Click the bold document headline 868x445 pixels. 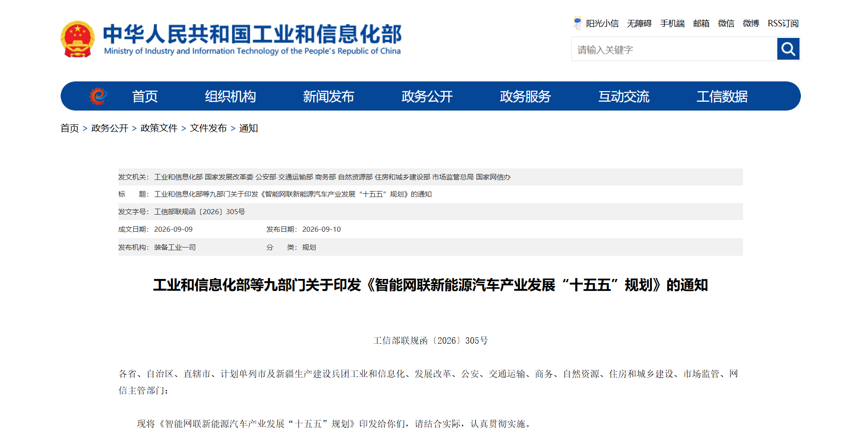[x=430, y=285]
